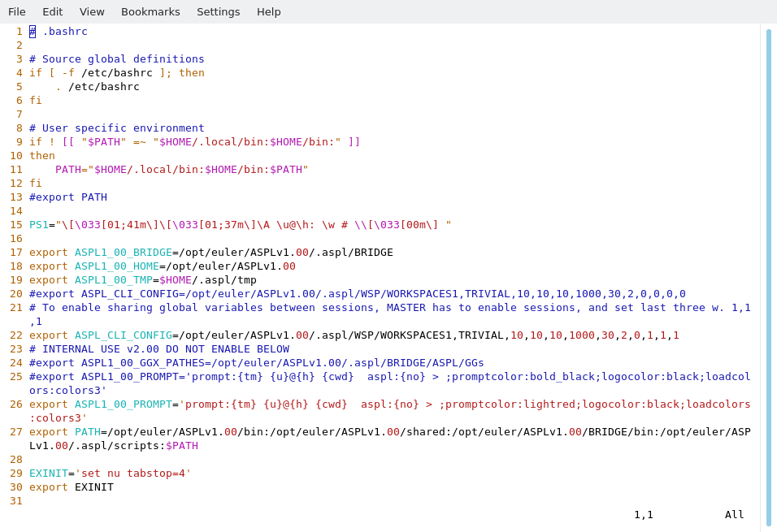Open the Bookmarks menu
777x532 pixels.
click(x=150, y=11)
